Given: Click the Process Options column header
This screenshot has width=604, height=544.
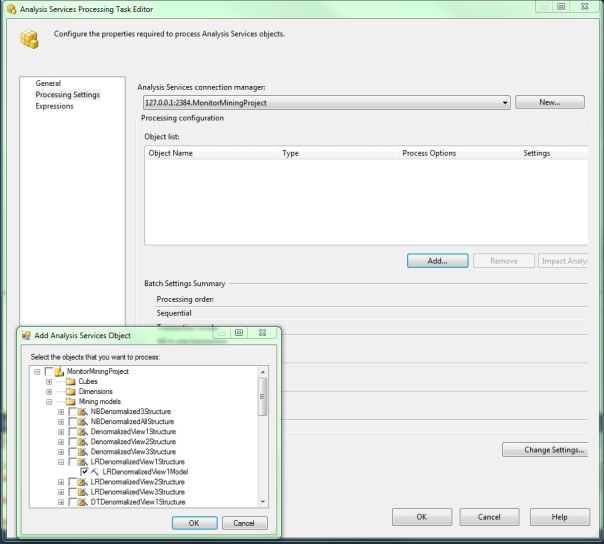Looking at the screenshot, I should 459,153.
